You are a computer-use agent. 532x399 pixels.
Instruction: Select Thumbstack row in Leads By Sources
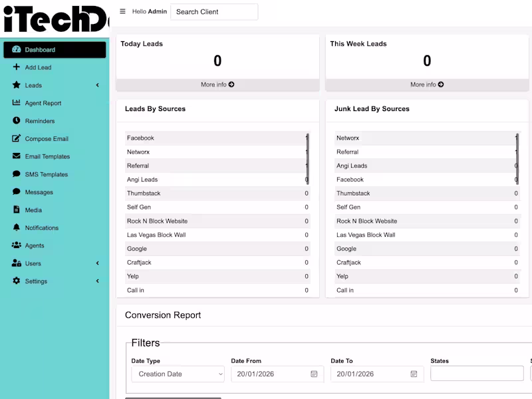[x=217, y=194]
